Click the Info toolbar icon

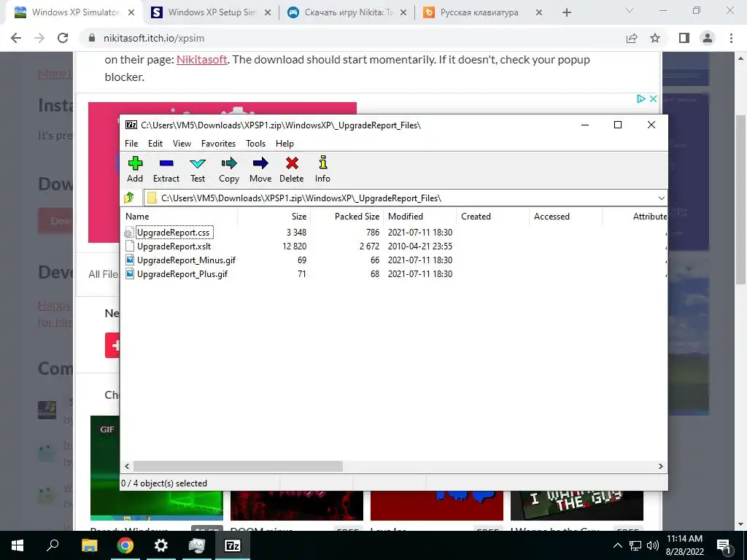coord(322,163)
